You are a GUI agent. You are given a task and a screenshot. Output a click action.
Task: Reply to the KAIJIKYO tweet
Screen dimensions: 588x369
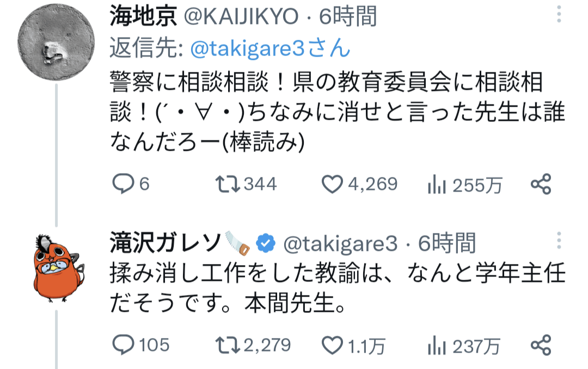pos(122,185)
